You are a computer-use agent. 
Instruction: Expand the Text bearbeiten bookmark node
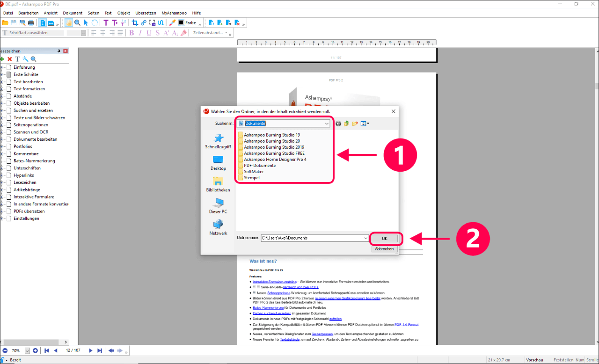[2, 82]
